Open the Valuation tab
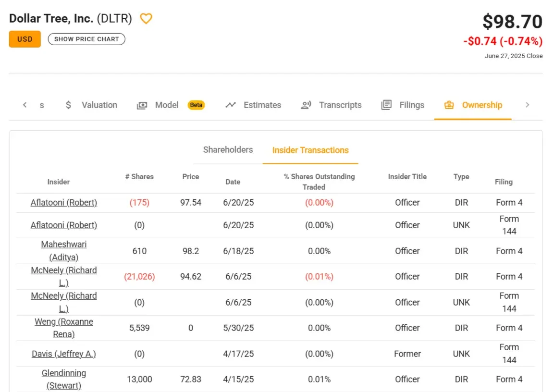The height and width of the screenshot is (392, 554). (91, 105)
